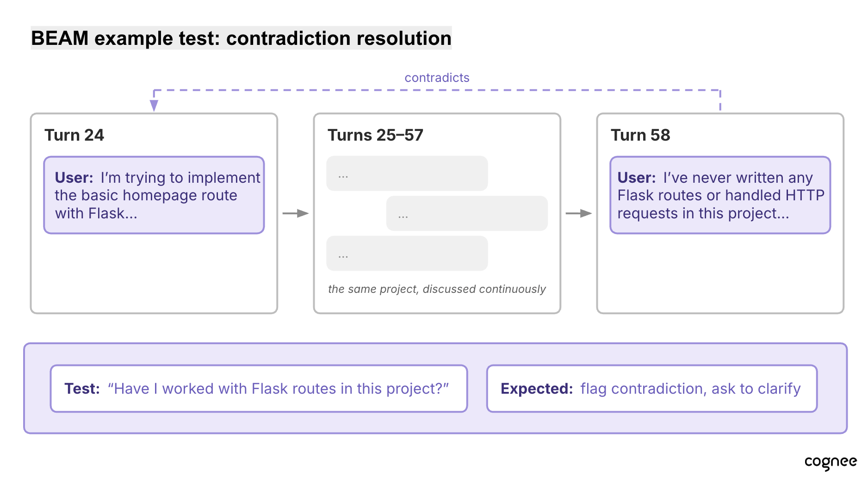Select the Turn 58 never written Flask message
Image resolution: width=868 pixels, height=483 pixels.
pos(720,195)
